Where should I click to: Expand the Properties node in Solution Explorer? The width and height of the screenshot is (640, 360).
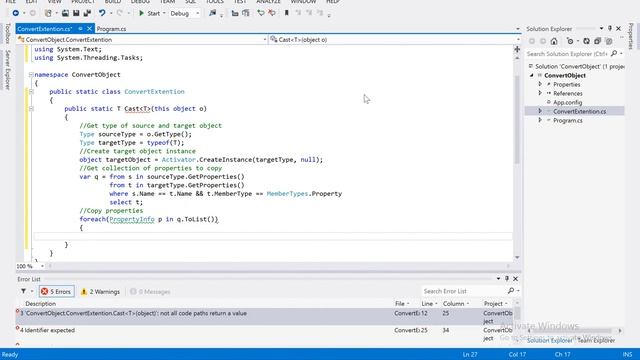[540, 84]
